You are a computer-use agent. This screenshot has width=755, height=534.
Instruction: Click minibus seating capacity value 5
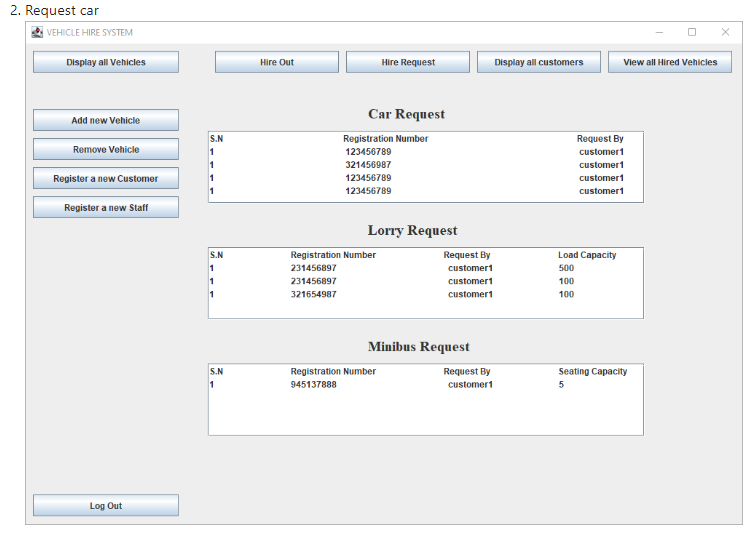point(561,384)
